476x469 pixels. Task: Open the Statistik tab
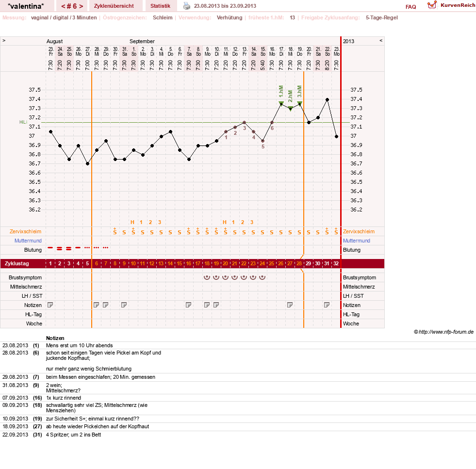pyautogui.click(x=160, y=6)
